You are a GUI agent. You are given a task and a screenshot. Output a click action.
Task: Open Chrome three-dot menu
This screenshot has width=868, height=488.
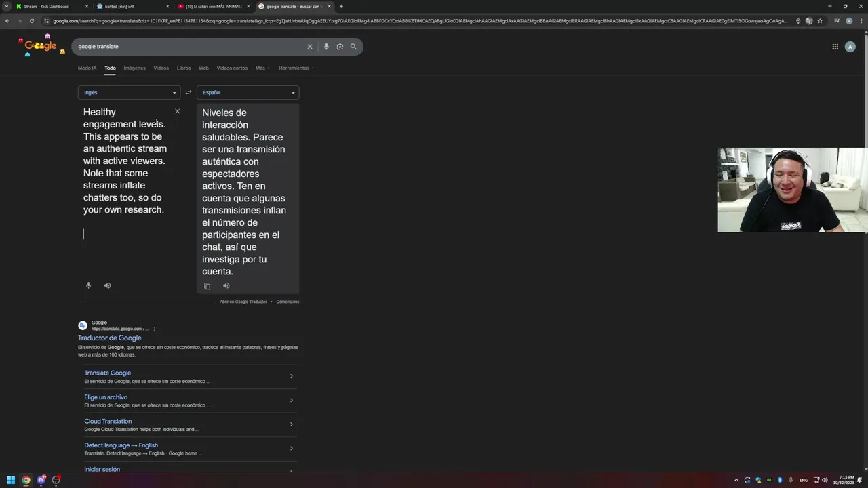861,21
